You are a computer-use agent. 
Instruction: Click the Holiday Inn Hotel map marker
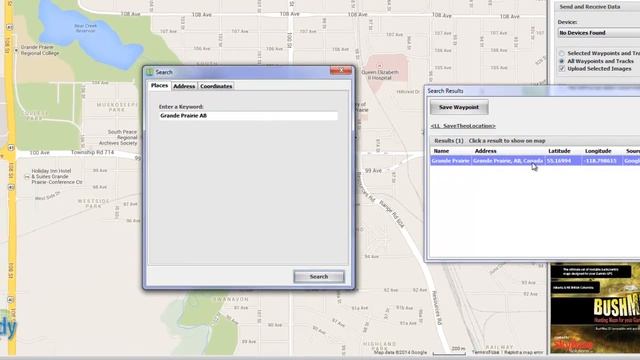pos(27,177)
